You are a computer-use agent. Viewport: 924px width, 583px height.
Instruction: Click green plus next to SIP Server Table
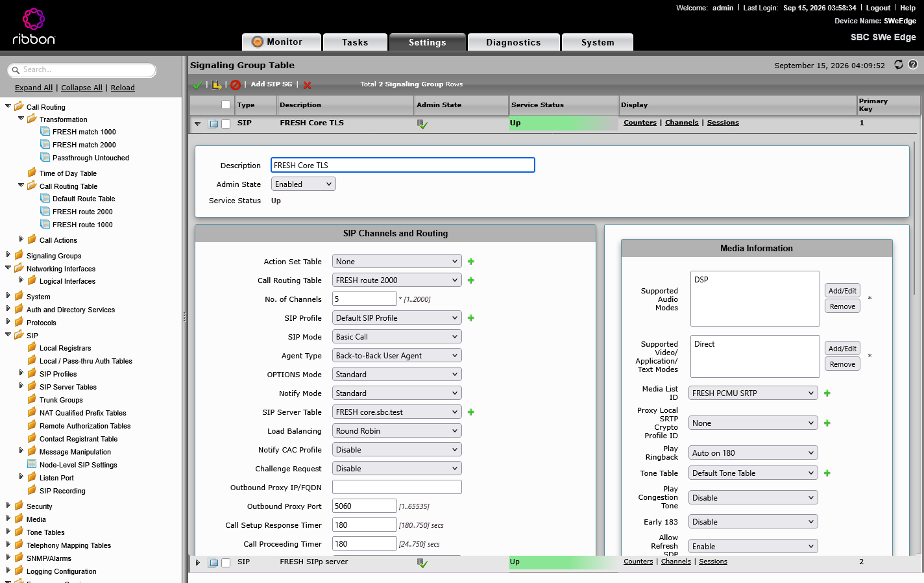(x=471, y=412)
